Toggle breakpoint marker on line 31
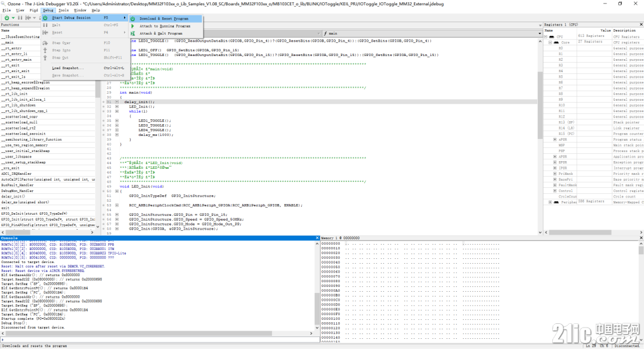The width and height of the screenshot is (644, 349). 104,101
